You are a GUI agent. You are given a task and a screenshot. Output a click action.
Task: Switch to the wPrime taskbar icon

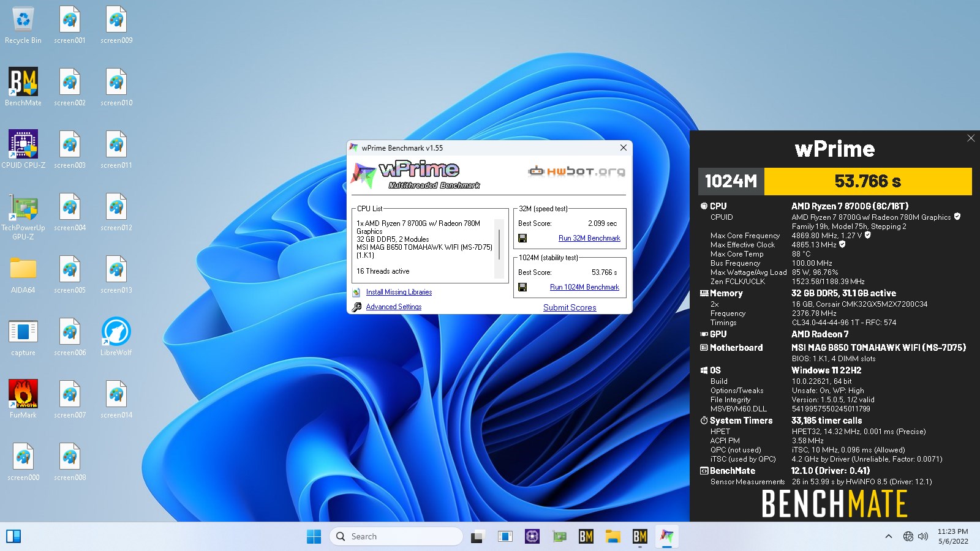pos(666,536)
